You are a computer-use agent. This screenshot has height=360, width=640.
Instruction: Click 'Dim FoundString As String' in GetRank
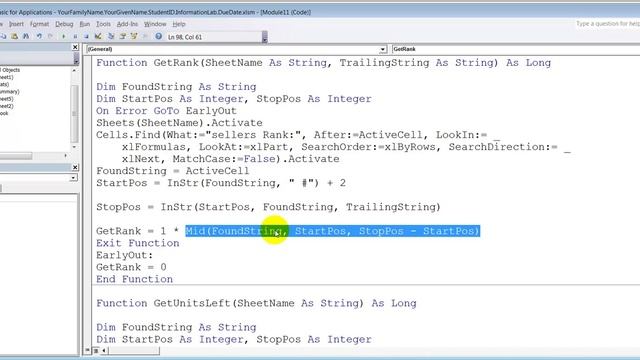176,87
